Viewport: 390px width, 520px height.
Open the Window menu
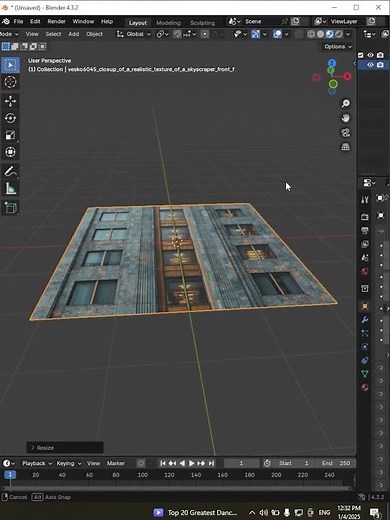coord(83,22)
